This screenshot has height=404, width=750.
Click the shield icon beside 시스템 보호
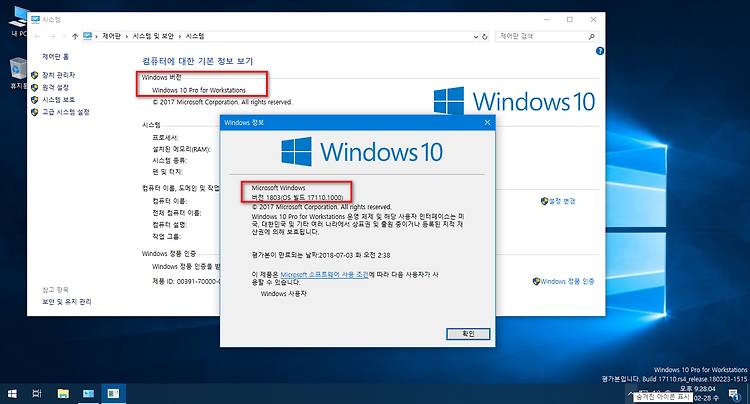click(34, 99)
